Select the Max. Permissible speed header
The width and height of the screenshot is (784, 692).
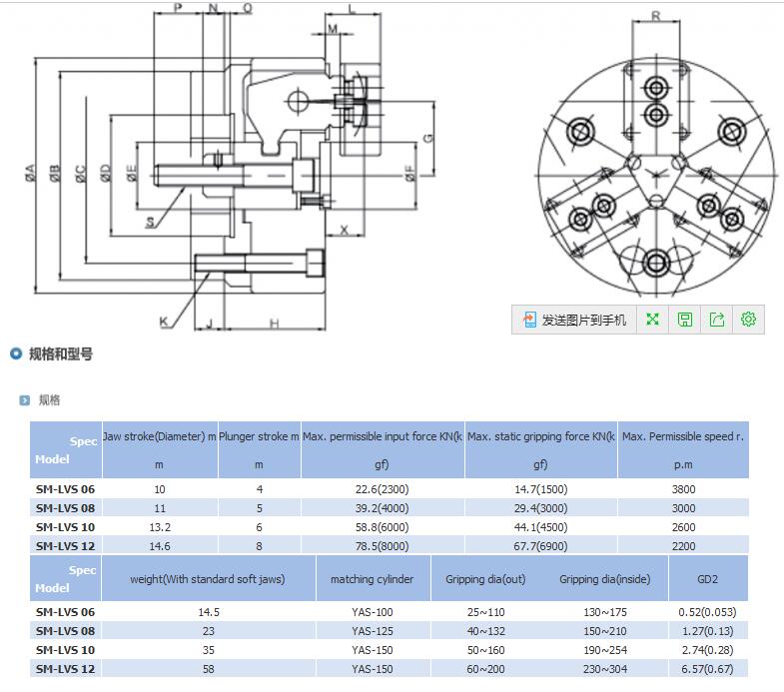pos(683,450)
